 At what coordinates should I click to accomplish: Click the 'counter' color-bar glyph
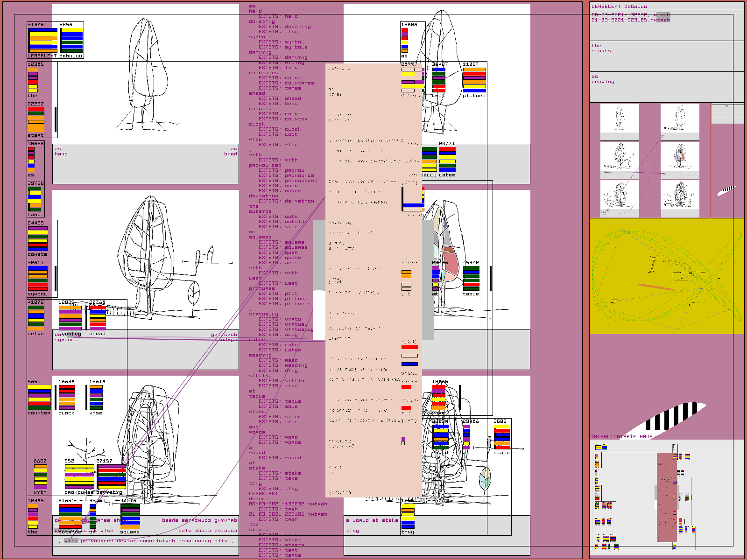coord(39,398)
